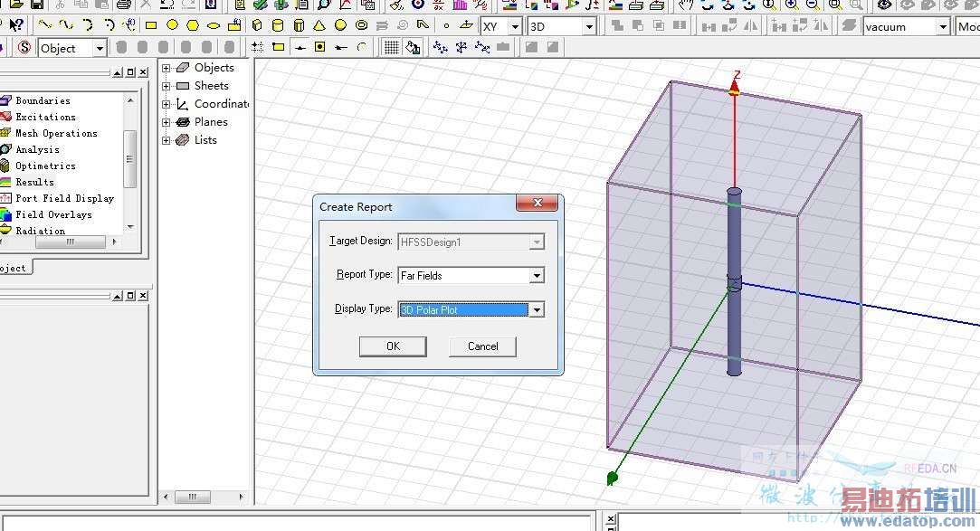Screen dimensions: 980x531
Task: Toggle the arc center snap mode
Action: pyautogui.click(x=362, y=47)
